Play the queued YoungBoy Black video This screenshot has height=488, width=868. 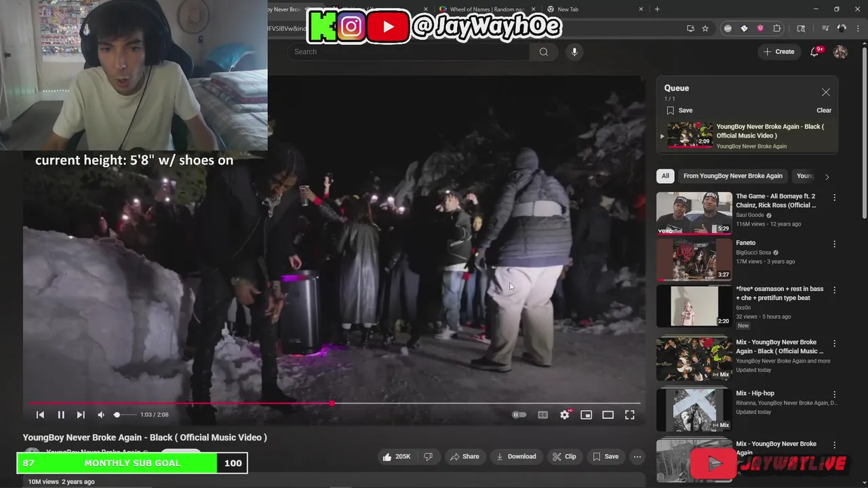[x=747, y=136]
